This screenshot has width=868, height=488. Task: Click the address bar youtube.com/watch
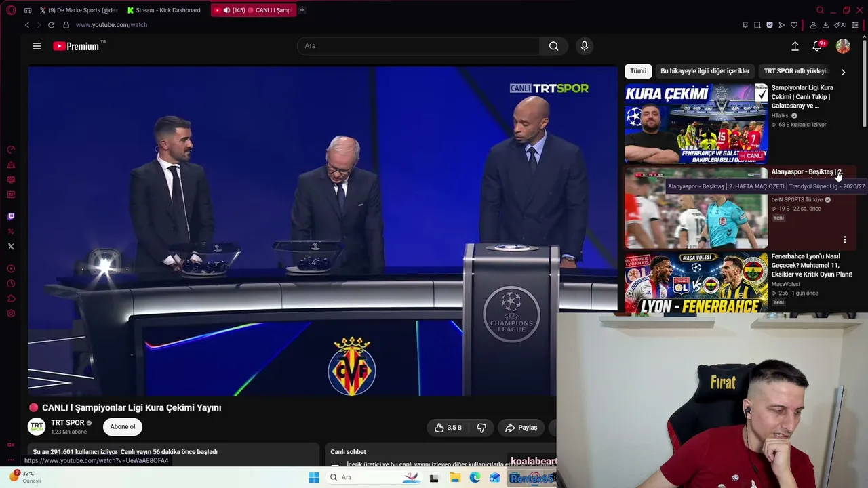[111, 25]
